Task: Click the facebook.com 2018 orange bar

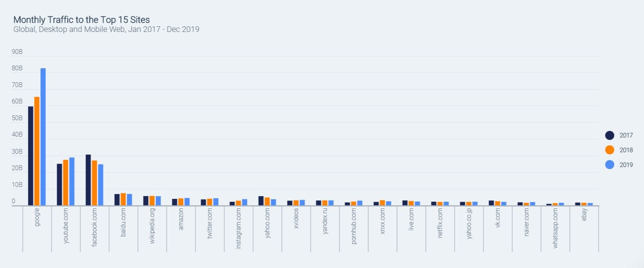Action: [94, 183]
